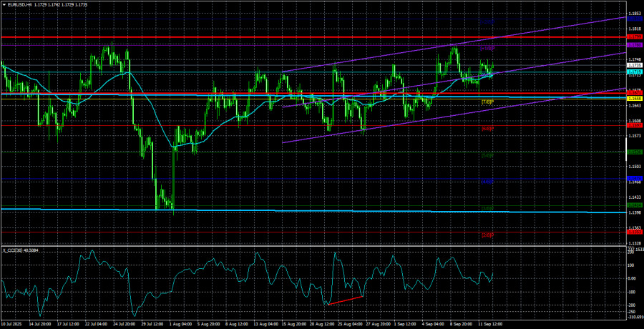
Task: Click the X_CCI(20) indicator label
Action: (x=20, y=250)
